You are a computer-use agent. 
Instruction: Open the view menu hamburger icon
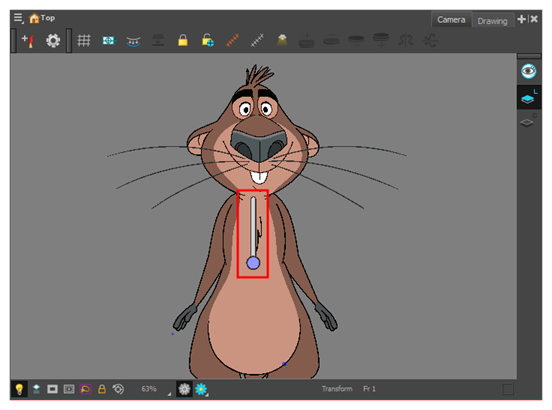coord(19,18)
